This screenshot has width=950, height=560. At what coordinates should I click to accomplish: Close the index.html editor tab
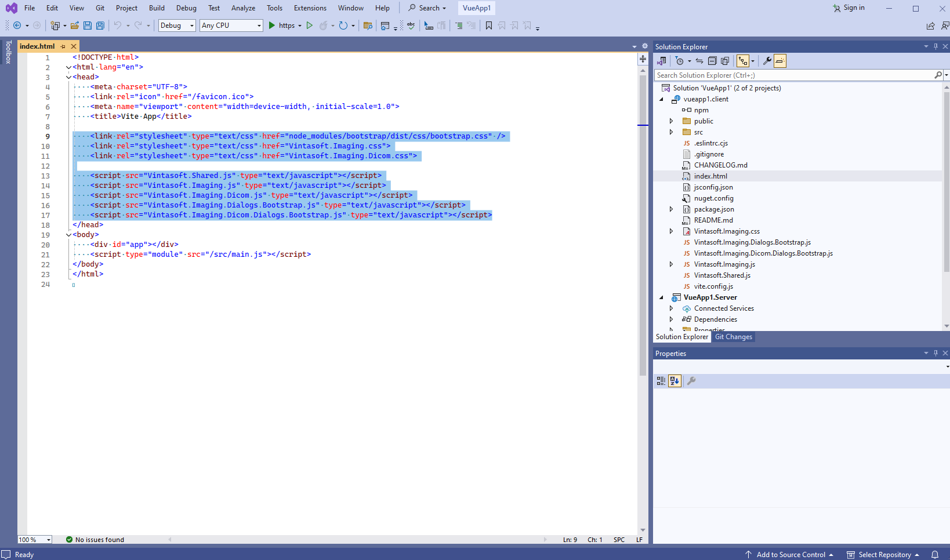(x=74, y=46)
